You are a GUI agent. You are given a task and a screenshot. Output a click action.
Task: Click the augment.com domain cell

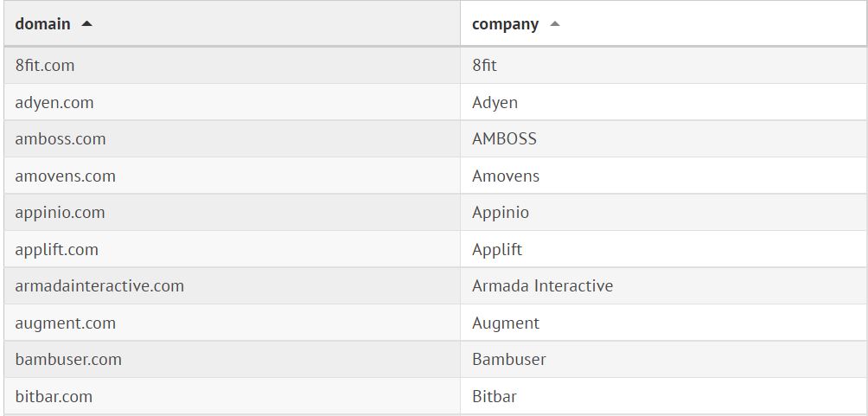[x=65, y=323]
